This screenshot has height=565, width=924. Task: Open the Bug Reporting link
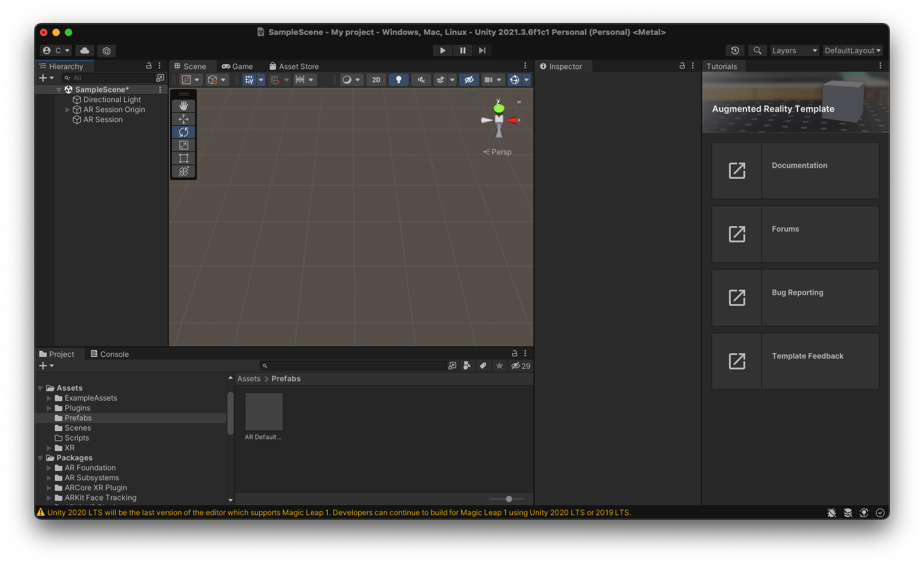click(795, 298)
